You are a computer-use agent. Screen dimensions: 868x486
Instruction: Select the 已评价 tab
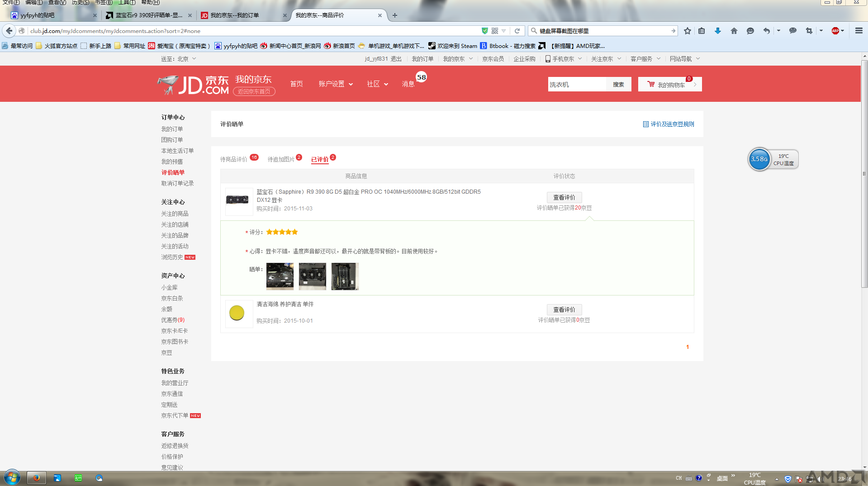coord(320,159)
